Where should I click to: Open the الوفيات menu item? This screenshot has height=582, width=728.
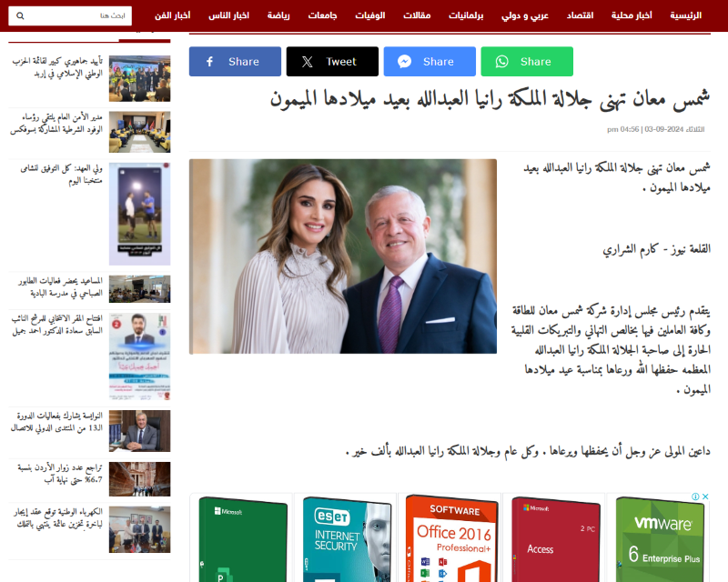370,15
